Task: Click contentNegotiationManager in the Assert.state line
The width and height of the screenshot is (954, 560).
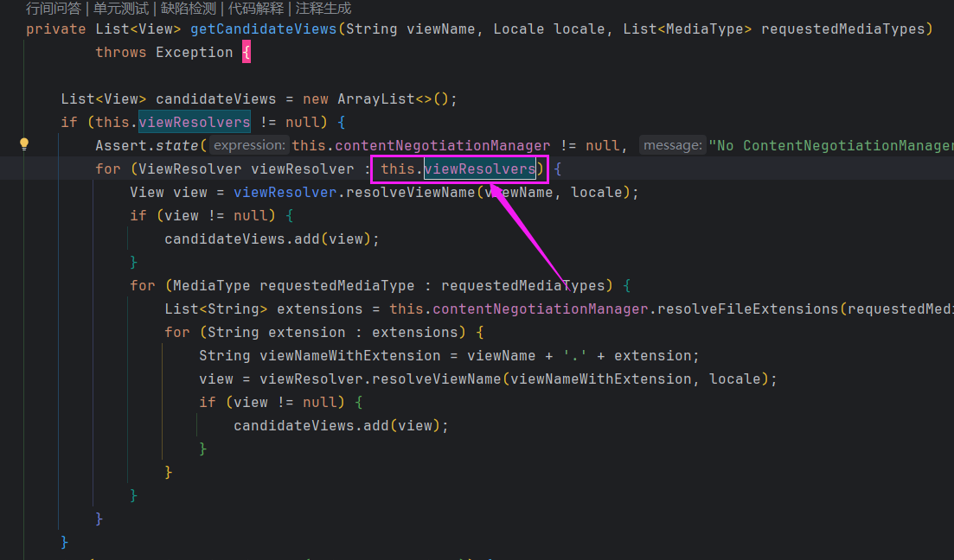Action: tap(442, 146)
